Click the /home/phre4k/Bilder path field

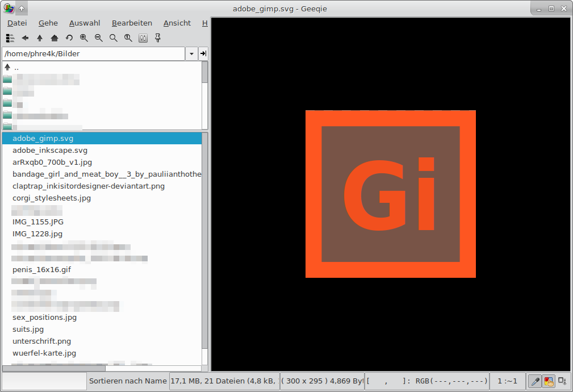tap(94, 53)
